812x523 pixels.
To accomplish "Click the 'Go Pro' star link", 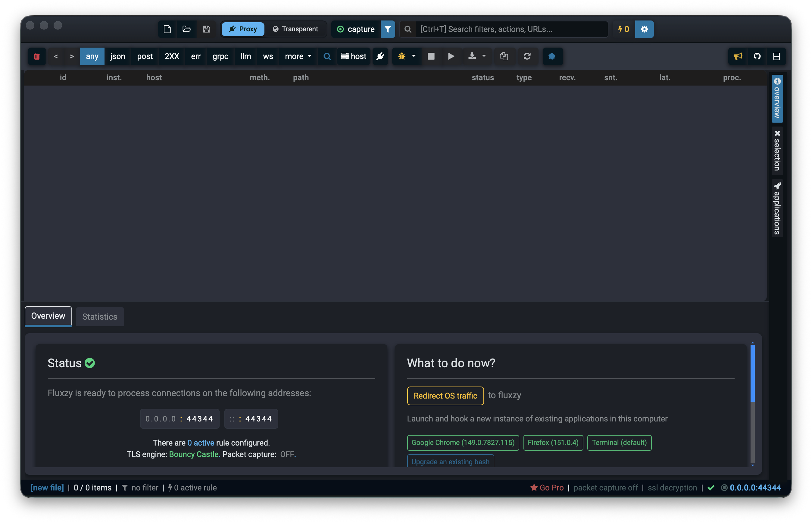I will (547, 488).
